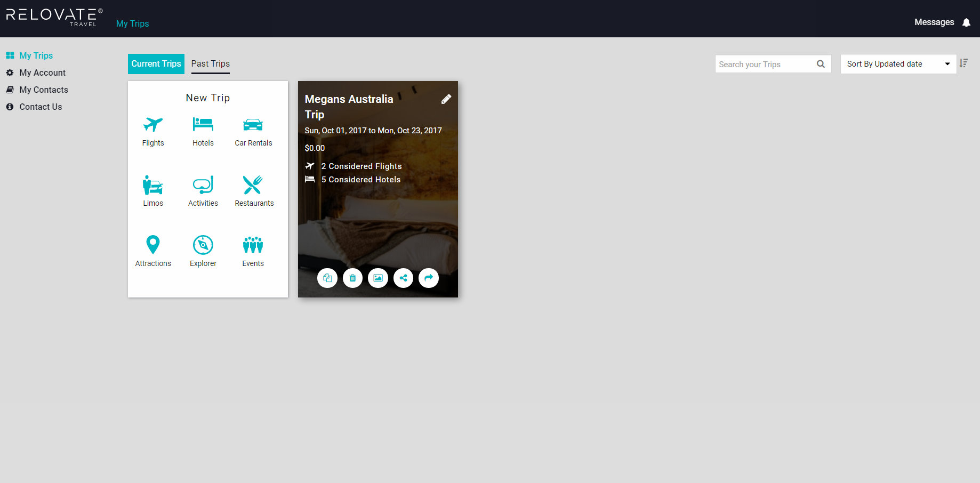Open the Attractions map pin icon
Viewport: 980px width, 483px height.
point(153,245)
